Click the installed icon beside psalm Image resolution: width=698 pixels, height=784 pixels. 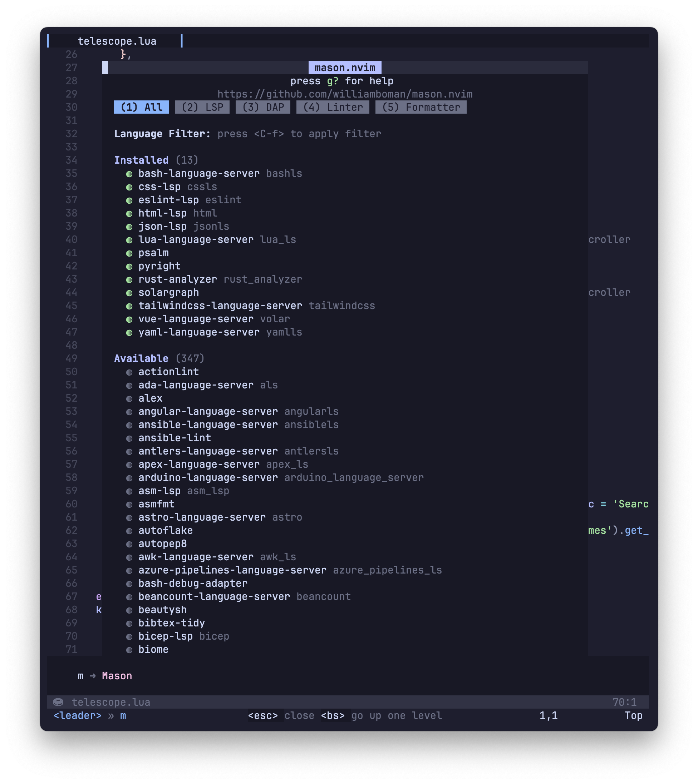click(x=129, y=253)
